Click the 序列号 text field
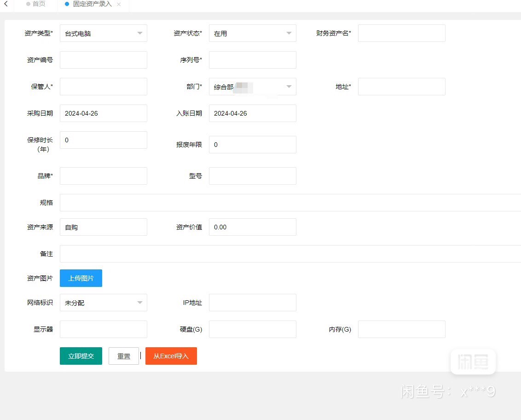 pos(252,60)
